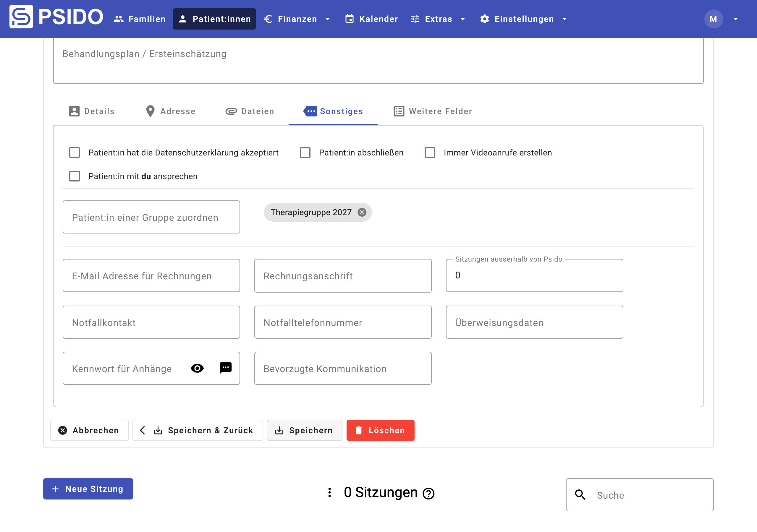Click the red Löschen button

pyautogui.click(x=380, y=430)
